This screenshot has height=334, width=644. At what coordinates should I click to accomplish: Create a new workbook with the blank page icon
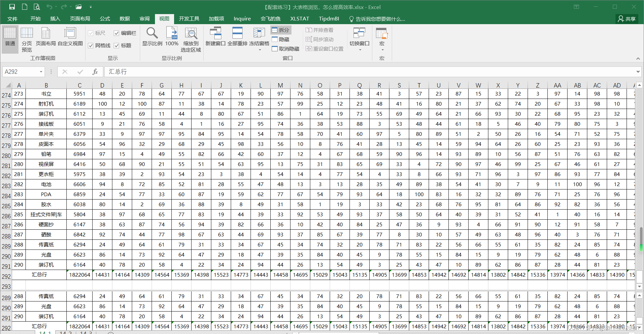(x=24, y=7)
